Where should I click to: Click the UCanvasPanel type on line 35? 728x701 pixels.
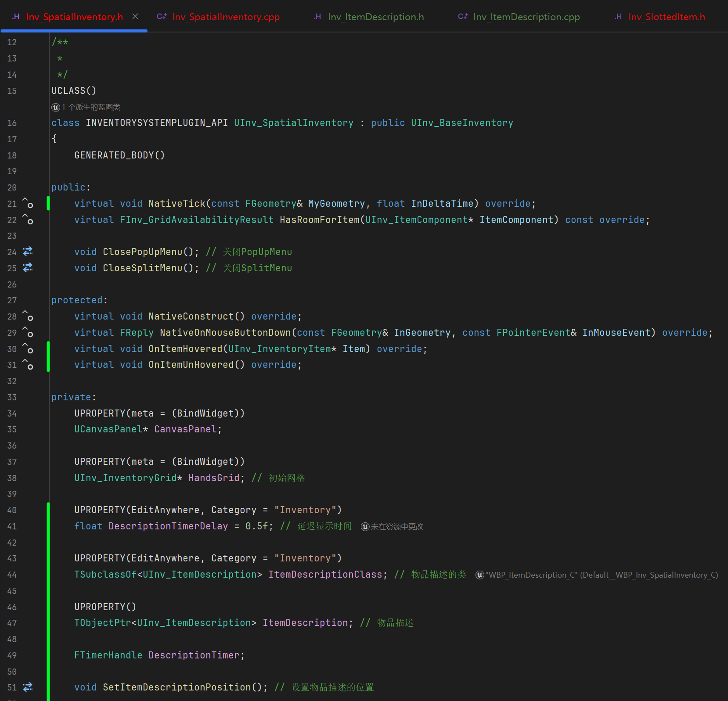point(108,429)
